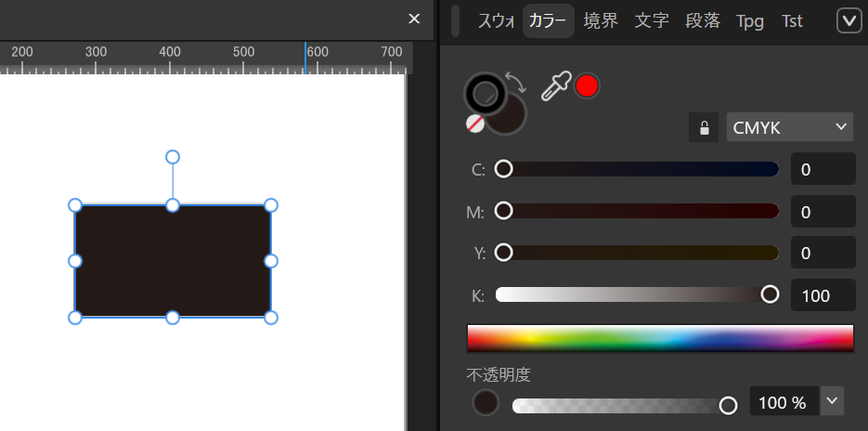Open the 段落 tab
This screenshot has width=868, height=431.
pos(703,21)
